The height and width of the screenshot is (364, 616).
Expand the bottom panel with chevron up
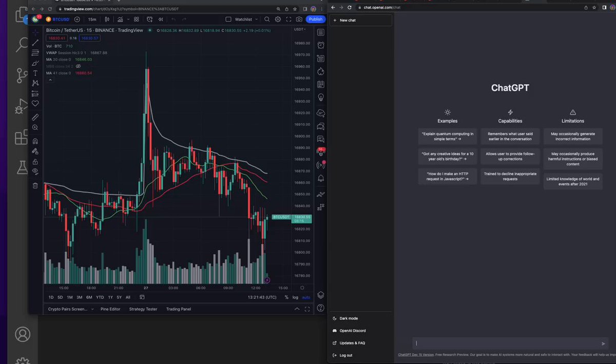click(297, 309)
